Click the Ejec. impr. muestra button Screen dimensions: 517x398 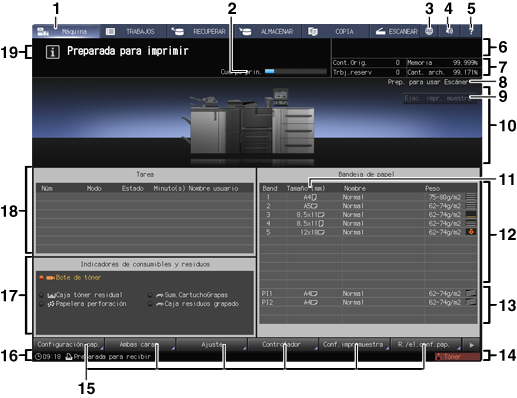click(x=439, y=98)
